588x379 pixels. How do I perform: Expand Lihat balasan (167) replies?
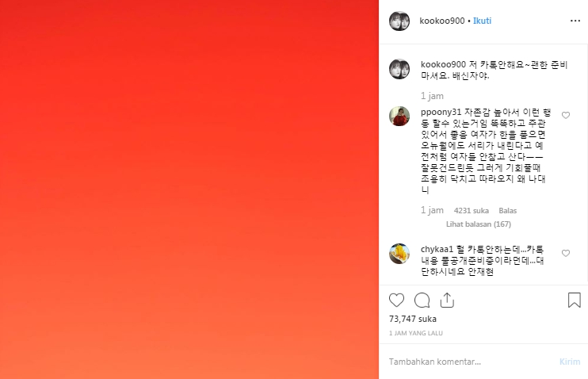pyautogui.click(x=479, y=224)
